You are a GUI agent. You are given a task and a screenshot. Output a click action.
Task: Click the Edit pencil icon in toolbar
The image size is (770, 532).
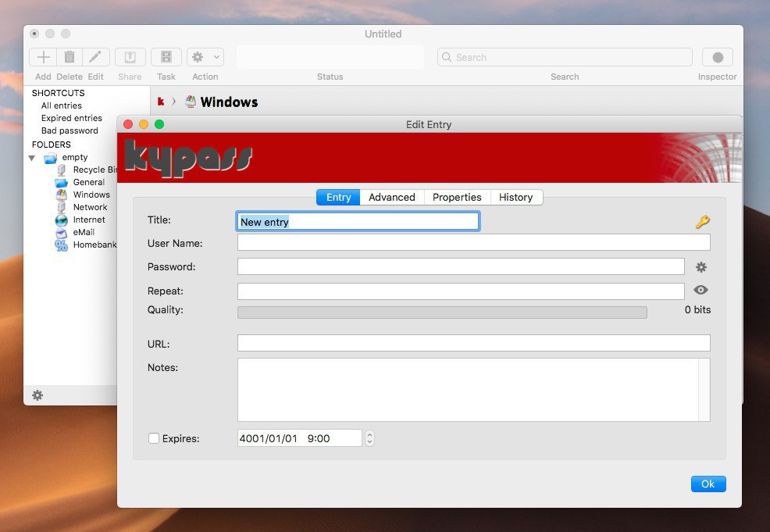coord(95,57)
